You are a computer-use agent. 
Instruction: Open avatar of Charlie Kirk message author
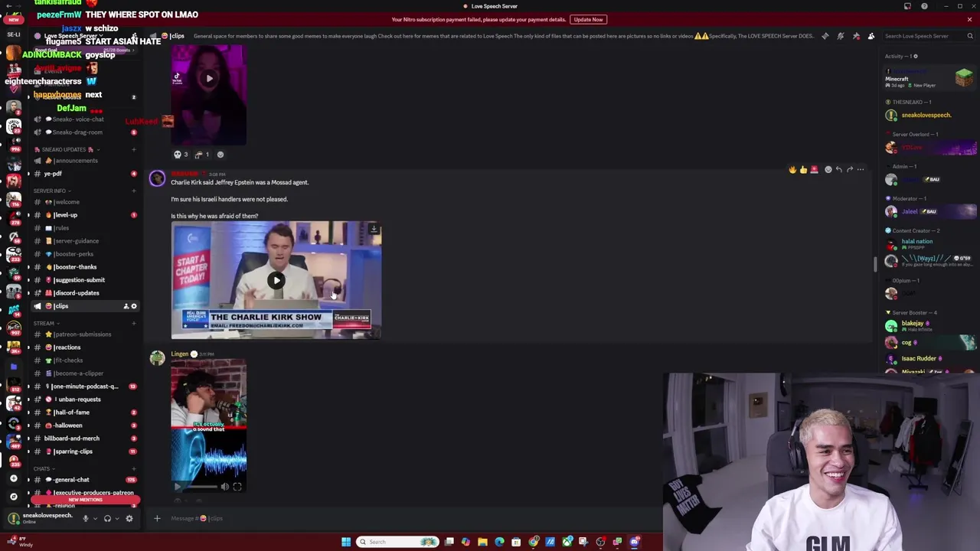[157, 178]
